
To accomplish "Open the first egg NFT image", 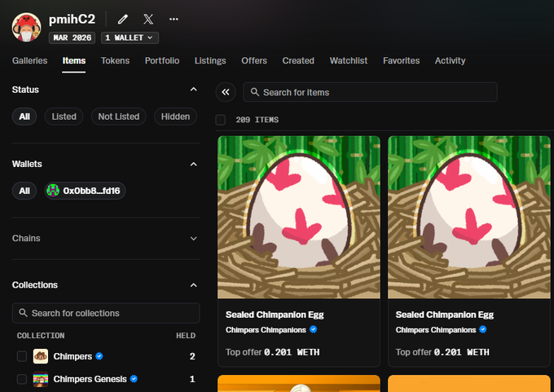I will click(x=299, y=218).
